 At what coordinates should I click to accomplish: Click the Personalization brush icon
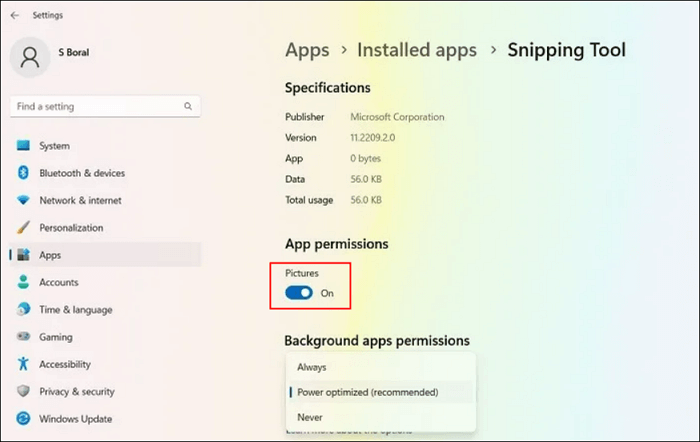click(23, 227)
